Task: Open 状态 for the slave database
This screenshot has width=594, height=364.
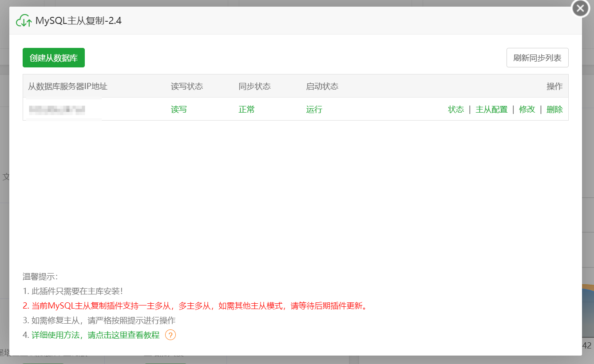Action: click(x=456, y=110)
